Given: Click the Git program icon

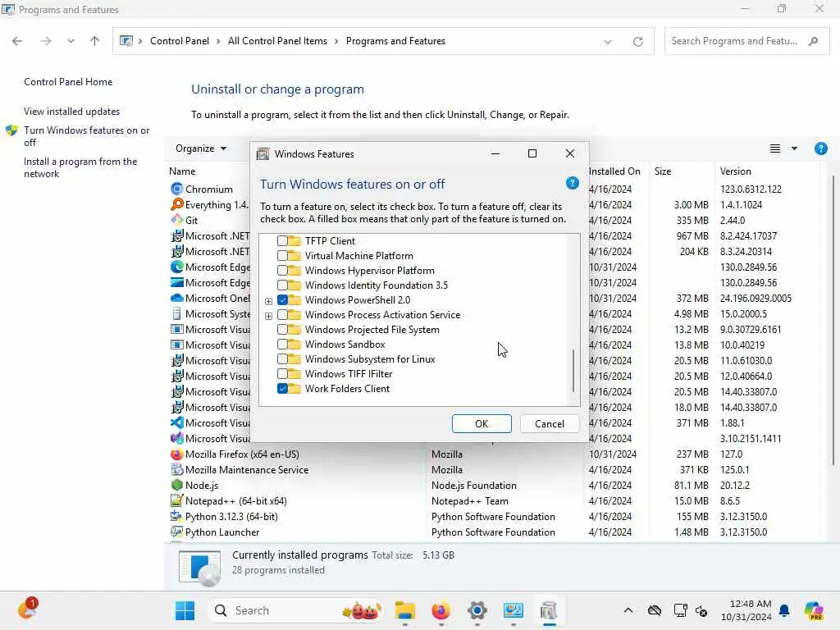Looking at the screenshot, I should (x=177, y=220).
